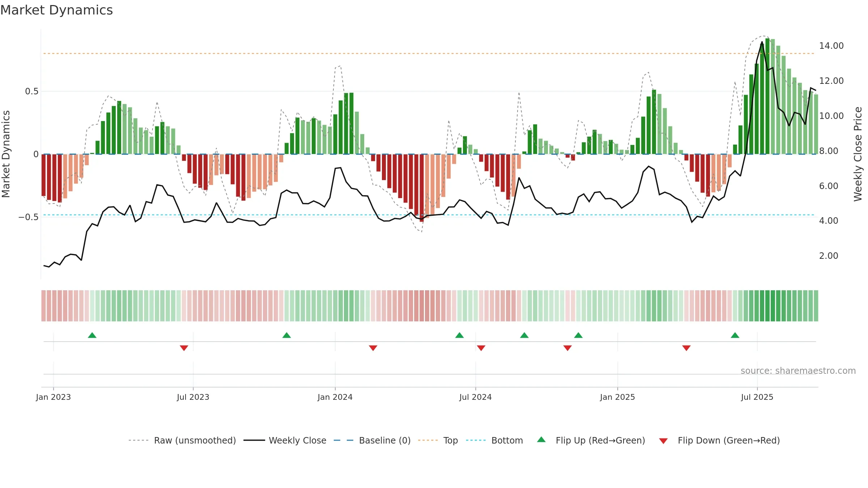Select the red flip-down marker just after Jul 2024
868x488 pixels.
coord(481,348)
